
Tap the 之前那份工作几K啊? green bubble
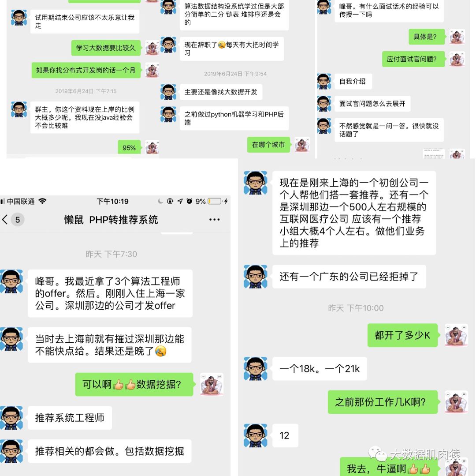click(383, 402)
